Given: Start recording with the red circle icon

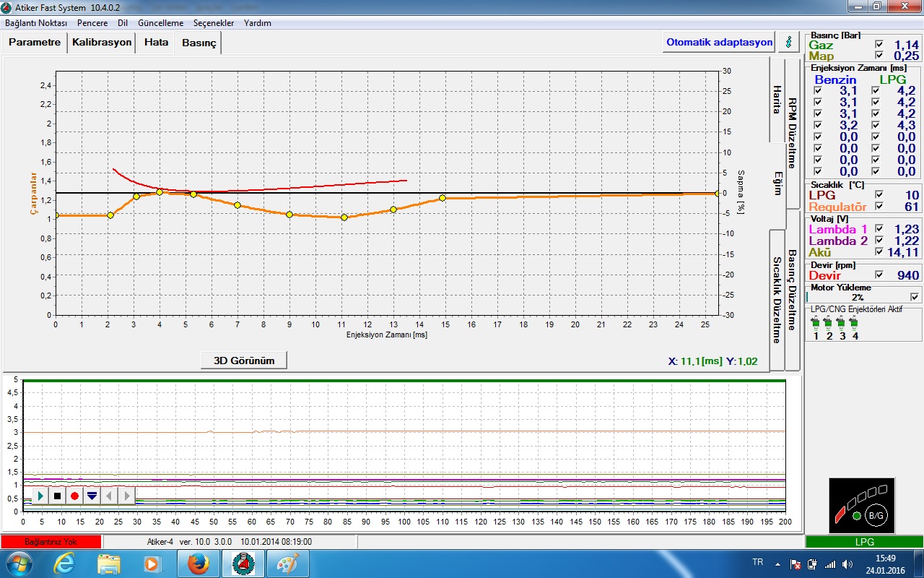Looking at the screenshot, I should (x=74, y=496).
